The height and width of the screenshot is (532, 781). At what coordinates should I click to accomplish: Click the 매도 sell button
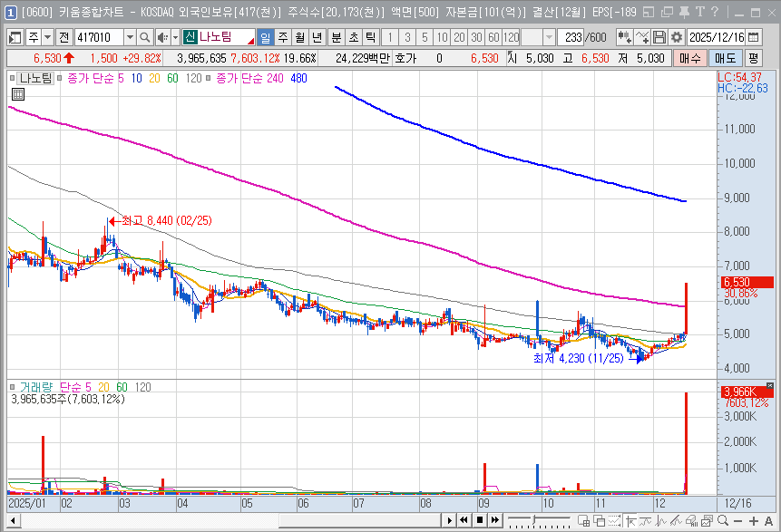coord(726,58)
